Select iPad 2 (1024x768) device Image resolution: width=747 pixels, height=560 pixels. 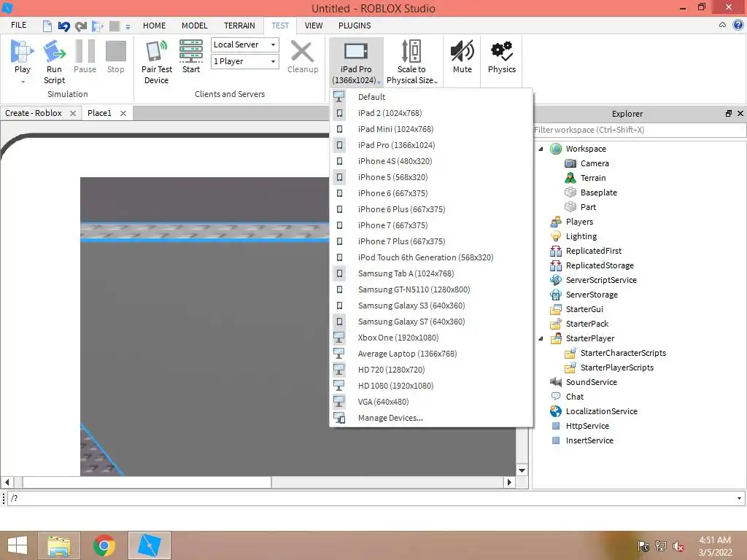click(430, 113)
